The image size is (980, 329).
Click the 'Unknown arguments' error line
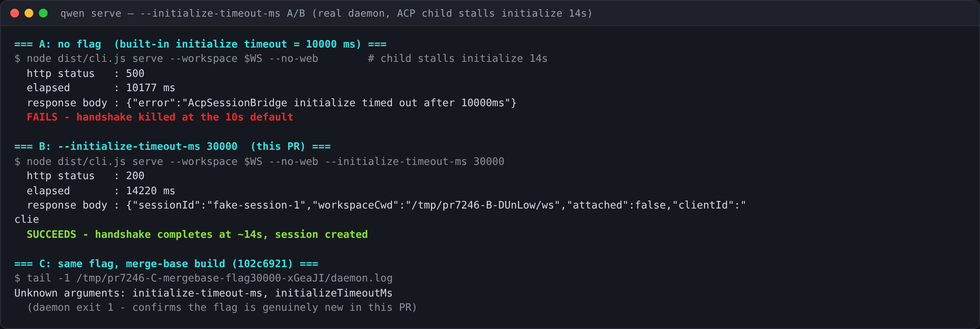[x=203, y=293]
